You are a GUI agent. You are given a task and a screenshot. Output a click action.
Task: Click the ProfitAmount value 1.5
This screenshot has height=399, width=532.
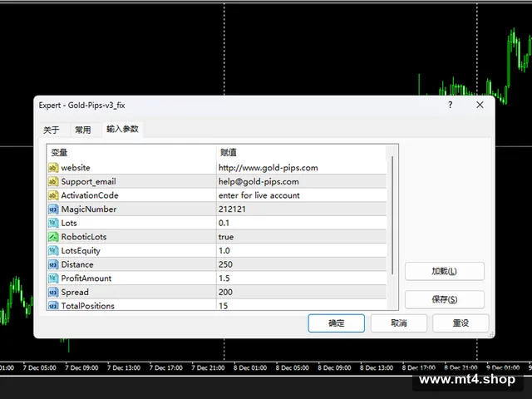[224, 278]
